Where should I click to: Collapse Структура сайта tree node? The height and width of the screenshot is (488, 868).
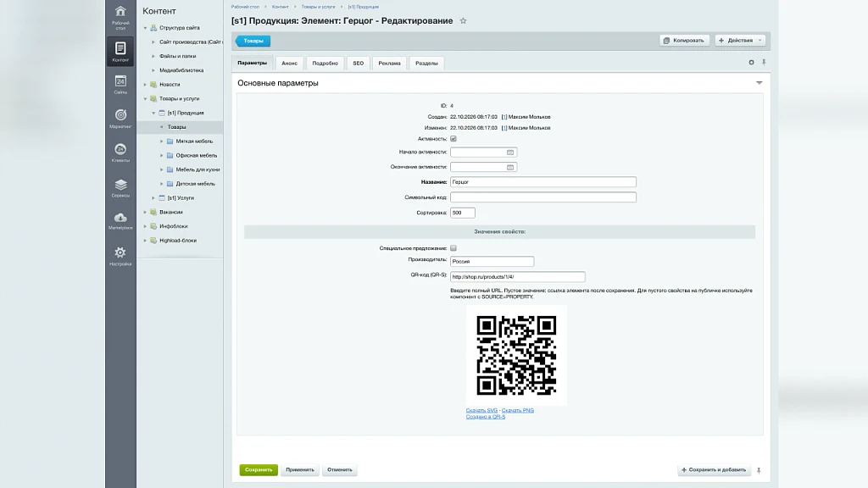point(146,28)
